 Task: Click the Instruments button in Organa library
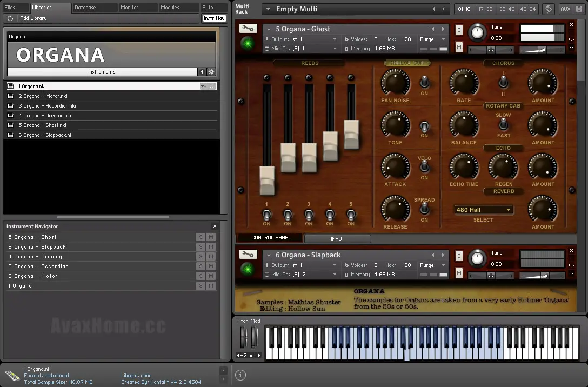click(102, 72)
